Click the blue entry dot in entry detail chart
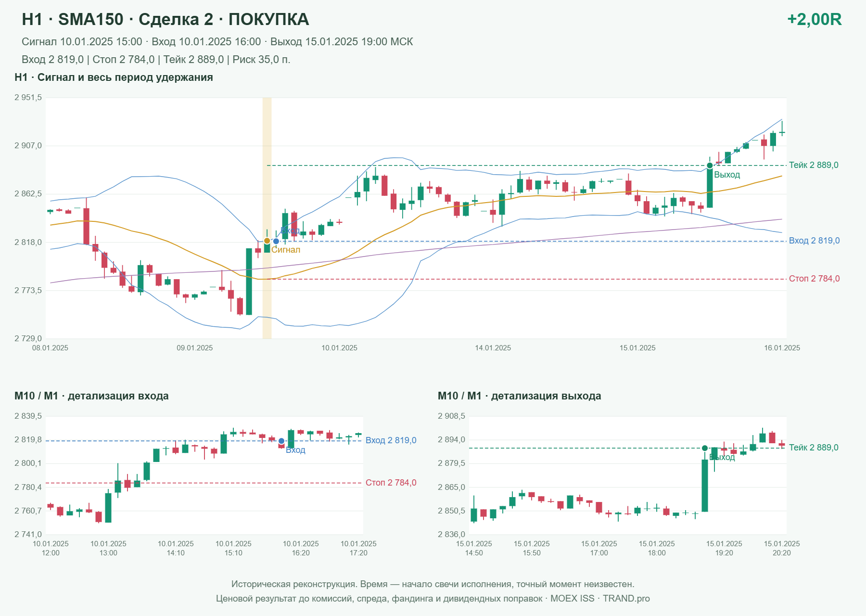The image size is (866, 616). point(281,441)
